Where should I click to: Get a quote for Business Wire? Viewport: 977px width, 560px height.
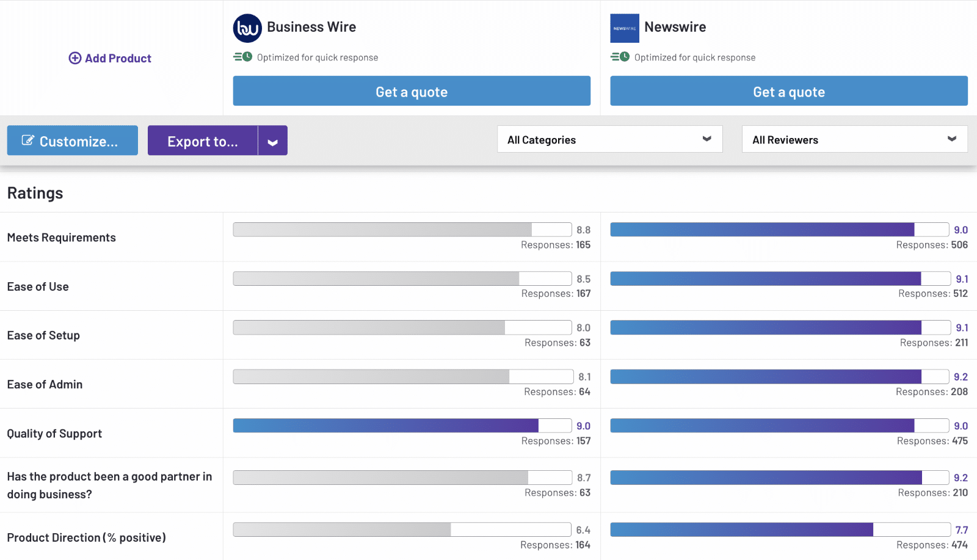click(412, 91)
